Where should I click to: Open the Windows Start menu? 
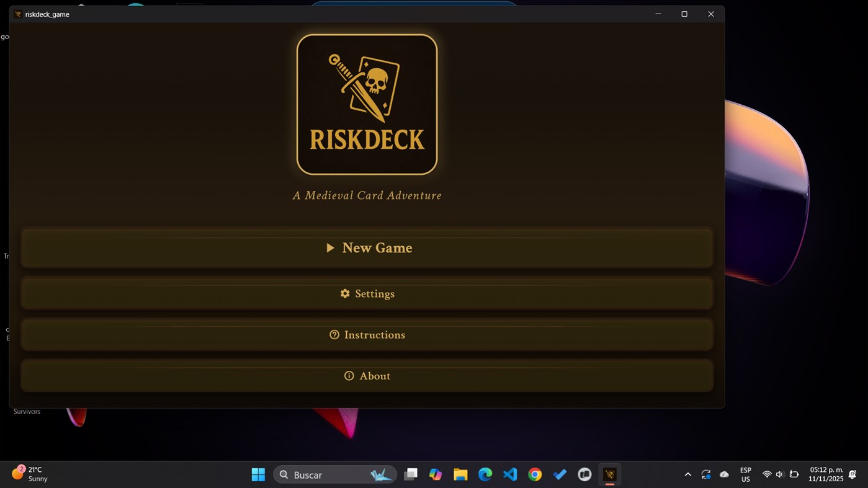pos(257,474)
